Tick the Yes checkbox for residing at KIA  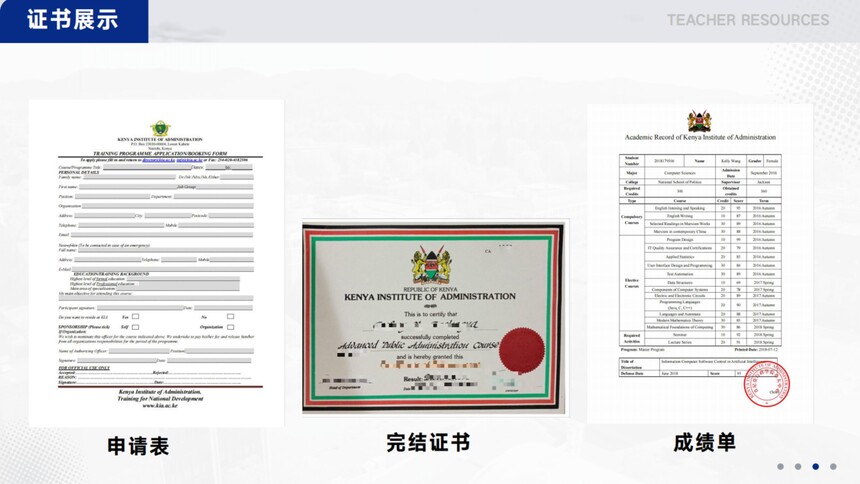136,316
